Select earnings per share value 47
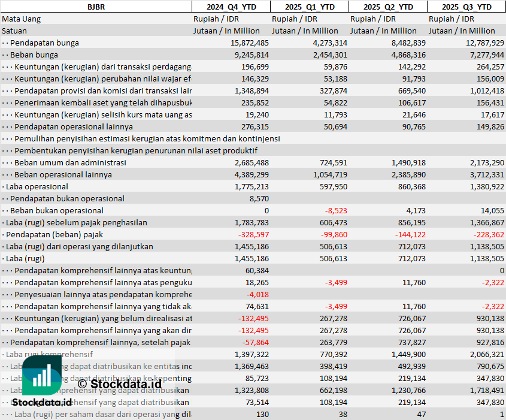The height and width of the screenshot is (420, 506). 421,414
